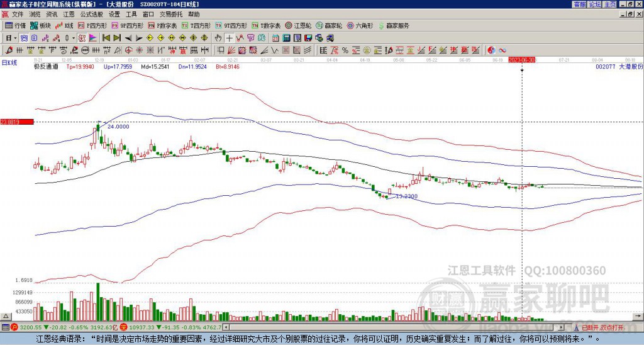The image size is (644, 345).
Task: Jump to last bar with skip-to-end icon
Action: [x=117, y=38]
